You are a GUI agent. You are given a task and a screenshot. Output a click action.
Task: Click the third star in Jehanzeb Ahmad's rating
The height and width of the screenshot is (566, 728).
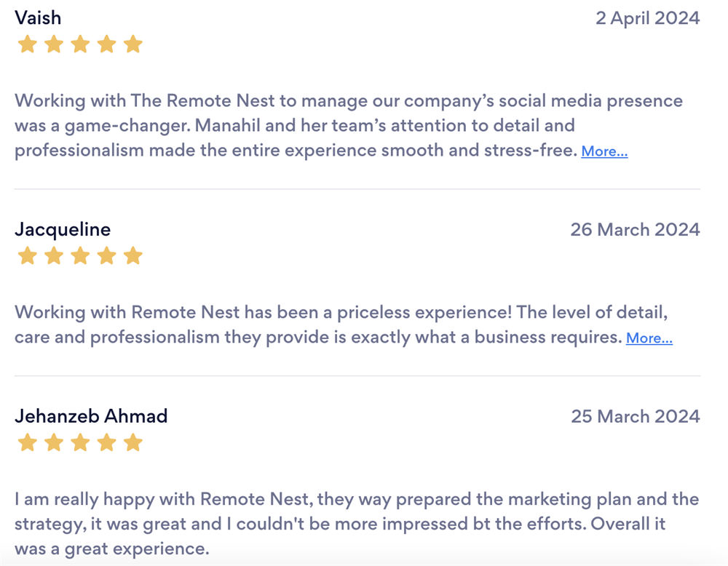[x=80, y=442]
